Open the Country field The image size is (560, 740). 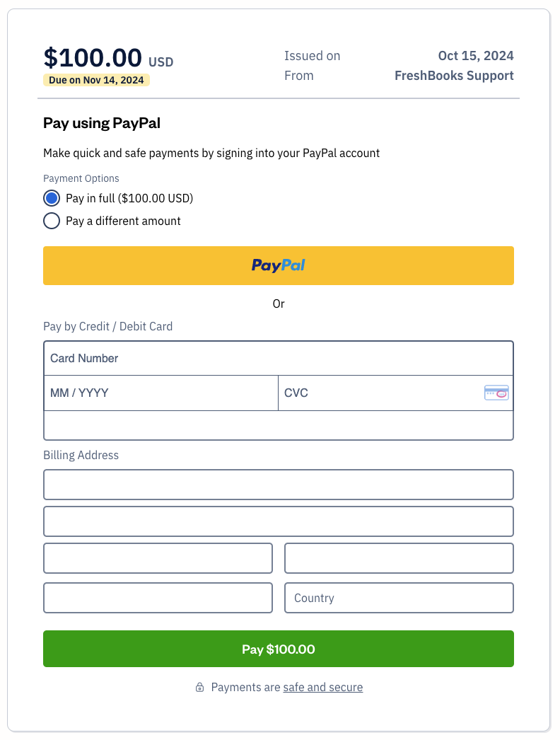[x=399, y=598]
